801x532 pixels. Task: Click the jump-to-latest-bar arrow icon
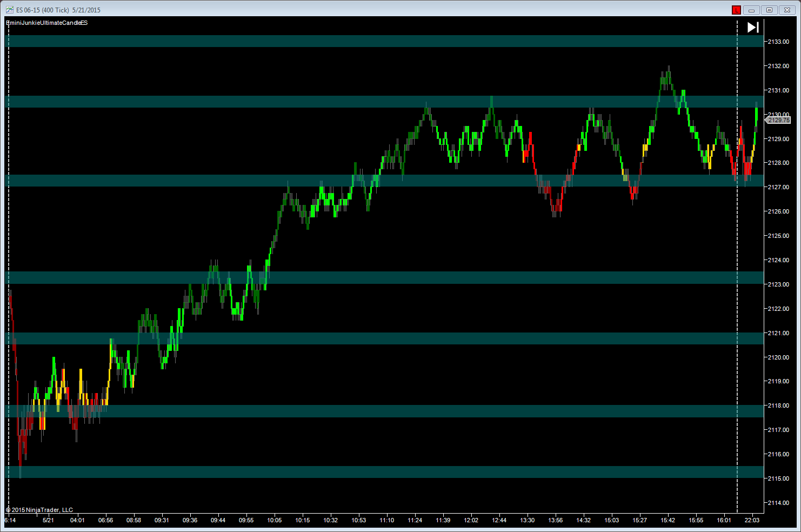tap(753, 27)
